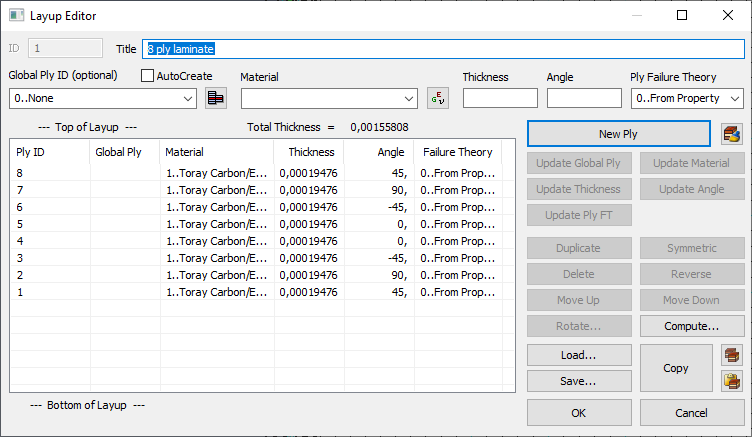Click the Update Ply FT button
752x437 pixels.
pyautogui.click(x=579, y=215)
